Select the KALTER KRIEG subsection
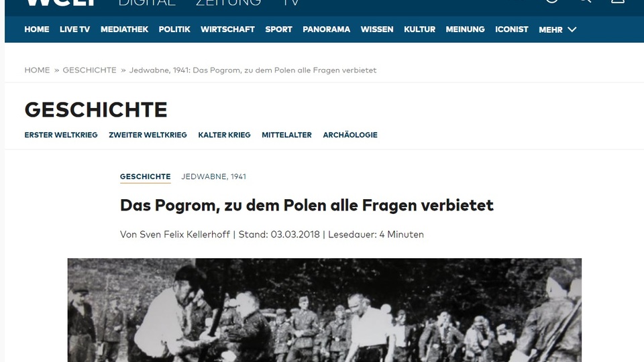644x362 pixels. [x=224, y=135]
